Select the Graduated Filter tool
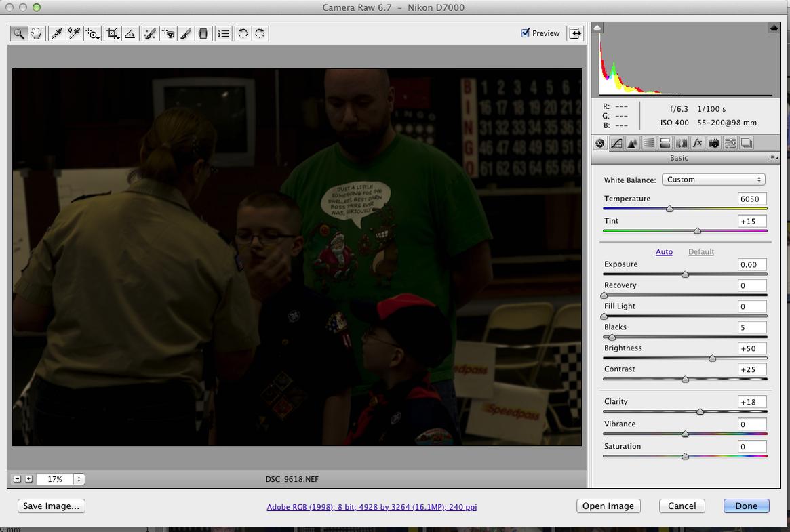The height and width of the screenshot is (532, 790). [x=203, y=33]
